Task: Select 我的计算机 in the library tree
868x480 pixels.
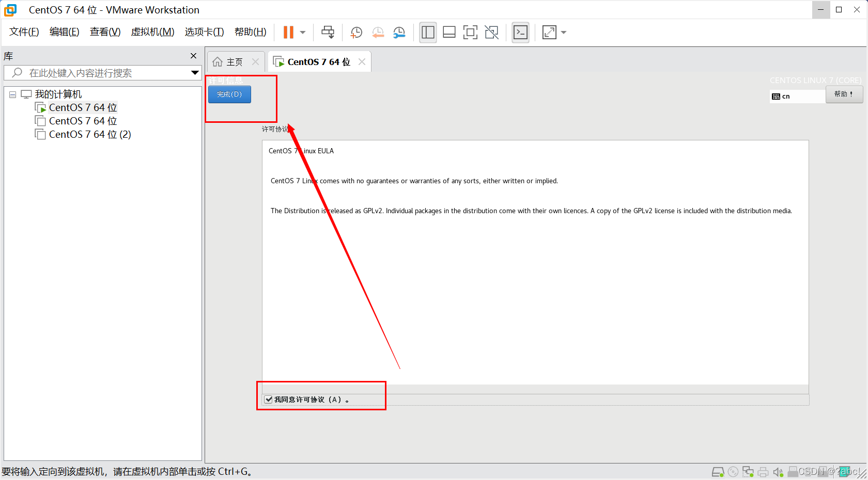Action: (x=58, y=94)
